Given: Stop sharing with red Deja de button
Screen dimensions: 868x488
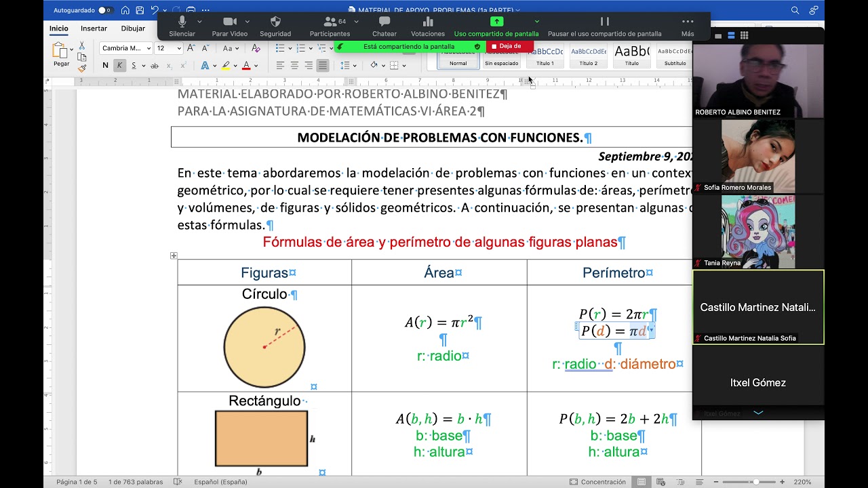Looking at the screenshot, I should pyautogui.click(x=510, y=46).
